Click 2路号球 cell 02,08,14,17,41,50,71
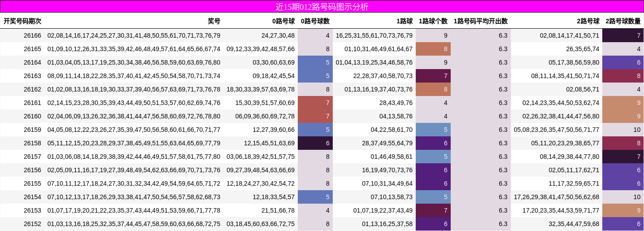Screen dimensions: 644x231 [x=570, y=35]
